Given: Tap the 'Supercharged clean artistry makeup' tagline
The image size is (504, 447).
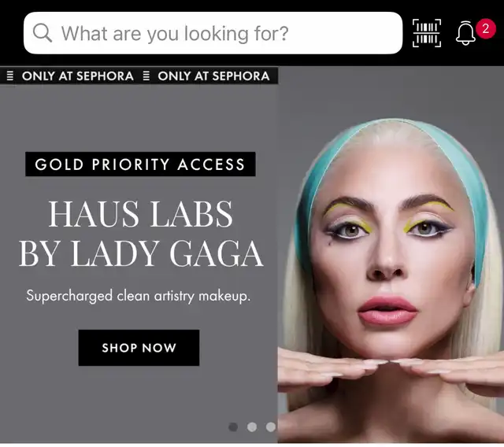Looking at the screenshot, I should (139, 296).
